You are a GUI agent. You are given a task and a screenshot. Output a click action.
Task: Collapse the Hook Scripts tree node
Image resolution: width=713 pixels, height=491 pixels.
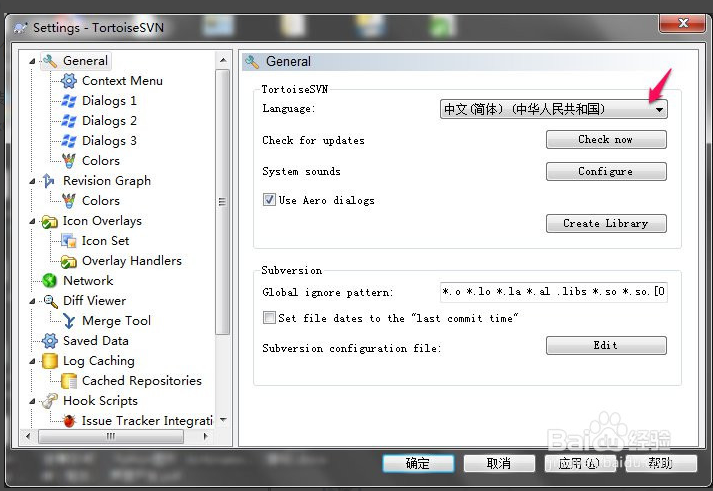point(32,401)
